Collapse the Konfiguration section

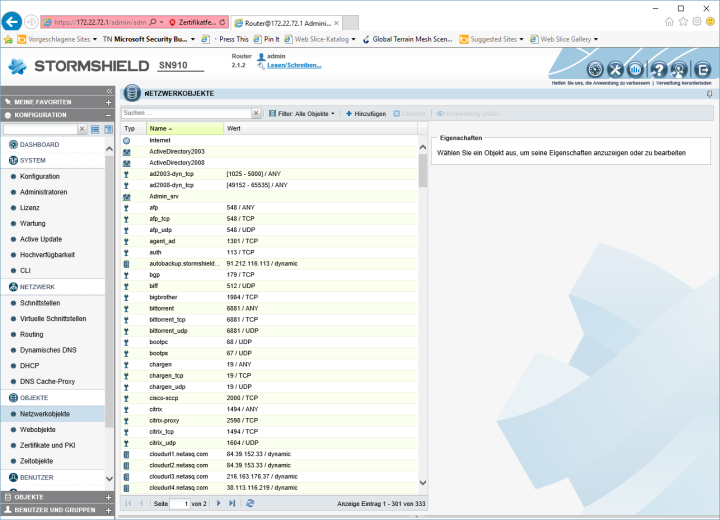click(x=108, y=115)
